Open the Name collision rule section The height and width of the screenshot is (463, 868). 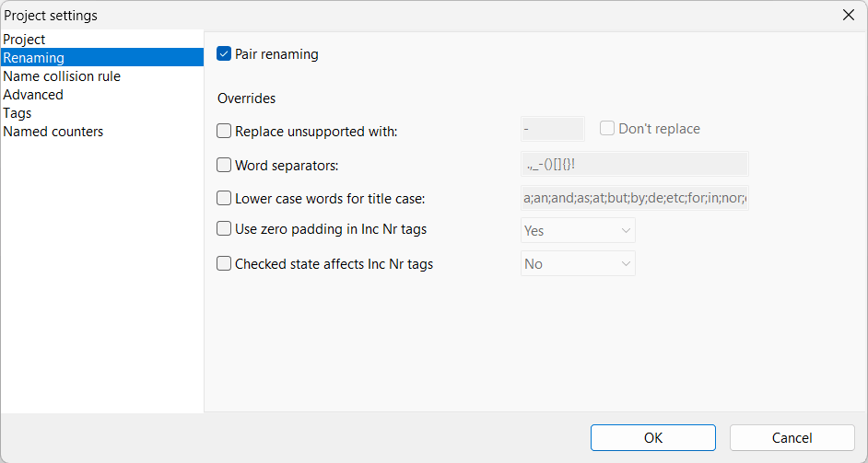102,75
